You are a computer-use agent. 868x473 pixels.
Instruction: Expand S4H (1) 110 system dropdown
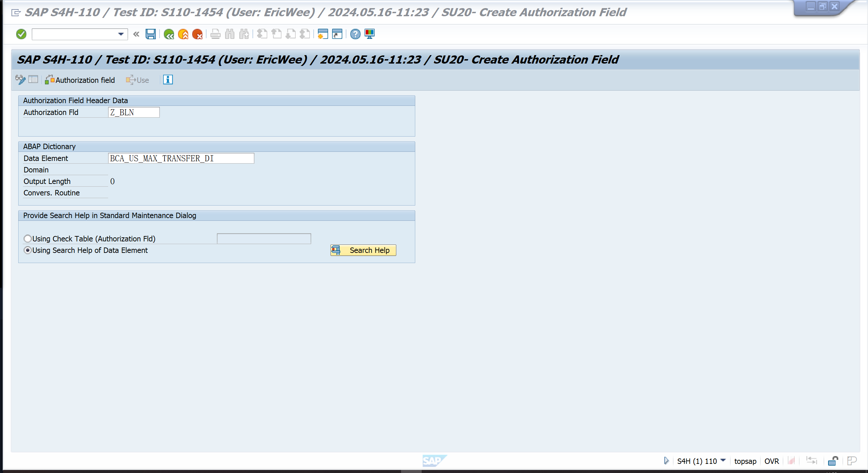pyautogui.click(x=723, y=460)
